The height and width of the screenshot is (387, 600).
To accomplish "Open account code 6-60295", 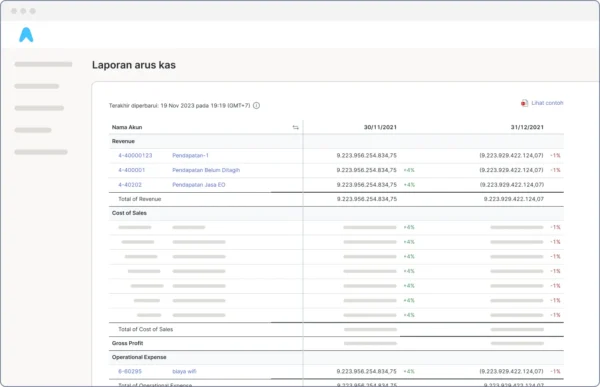I will click(130, 371).
